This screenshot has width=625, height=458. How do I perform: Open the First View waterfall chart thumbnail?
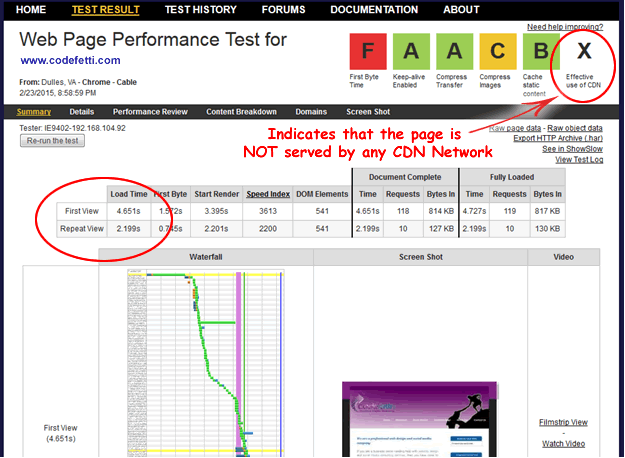[x=206, y=363]
